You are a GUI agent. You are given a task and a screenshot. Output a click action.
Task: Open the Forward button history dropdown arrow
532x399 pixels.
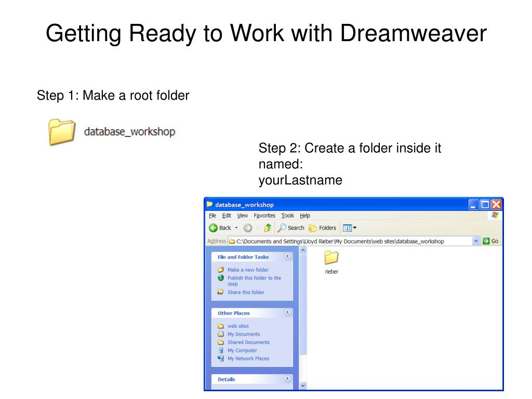[x=258, y=228]
